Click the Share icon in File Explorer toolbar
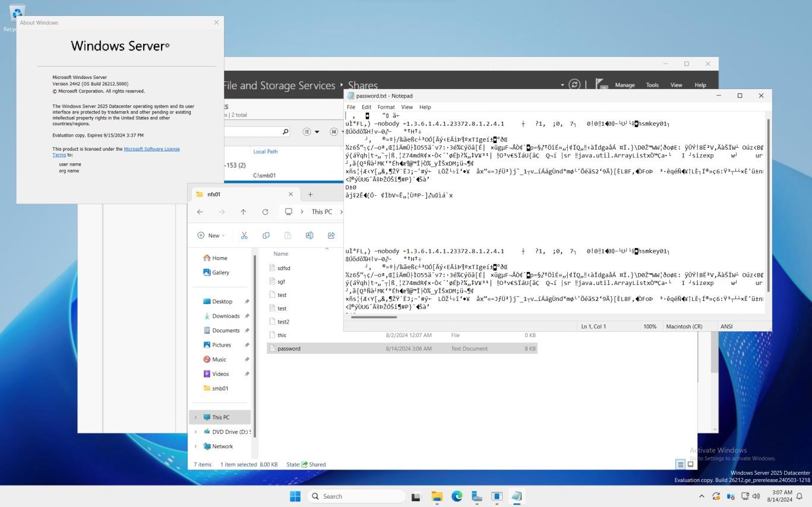812x507 pixels. click(x=331, y=236)
